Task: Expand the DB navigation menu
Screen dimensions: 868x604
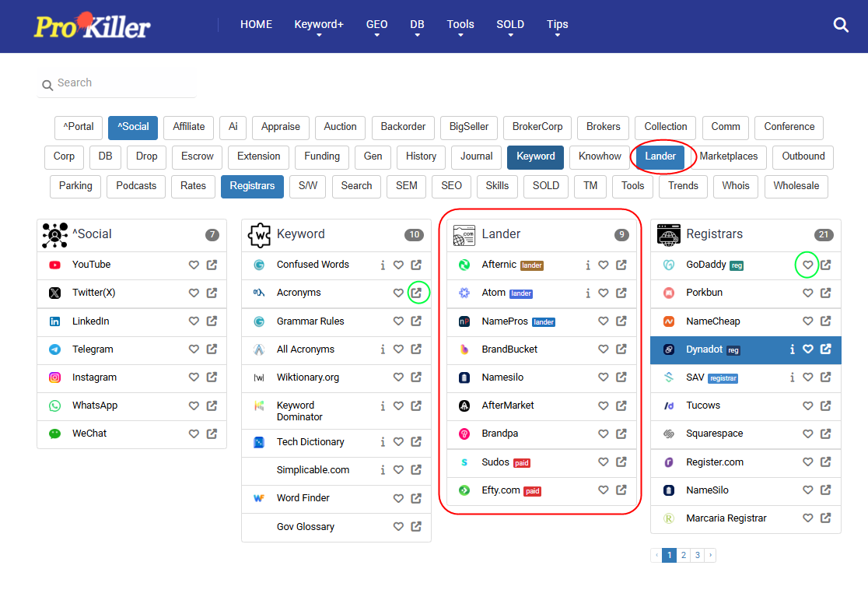Action: pyautogui.click(x=417, y=25)
